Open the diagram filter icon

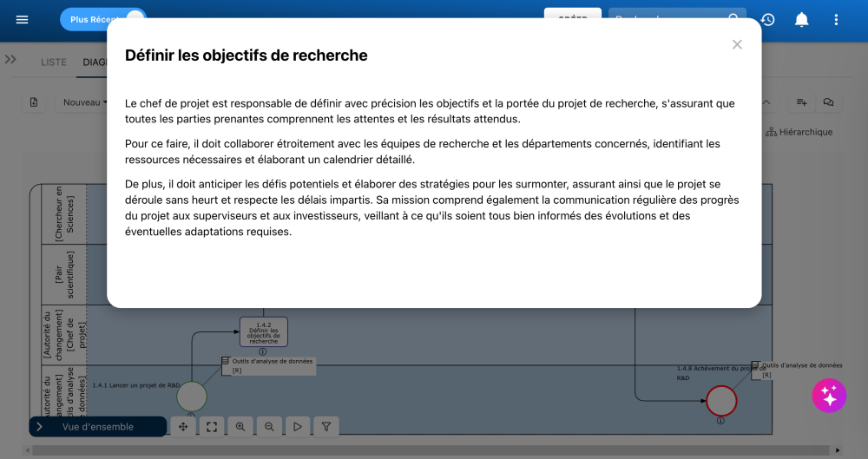(x=326, y=427)
